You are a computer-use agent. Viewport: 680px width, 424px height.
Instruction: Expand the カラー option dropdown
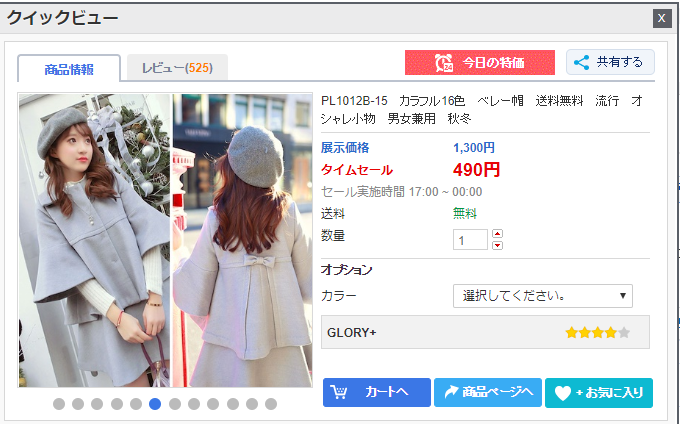click(542, 296)
